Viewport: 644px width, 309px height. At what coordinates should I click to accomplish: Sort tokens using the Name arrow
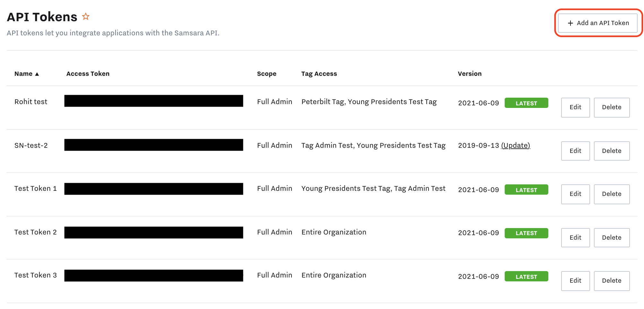click(37, 74)
